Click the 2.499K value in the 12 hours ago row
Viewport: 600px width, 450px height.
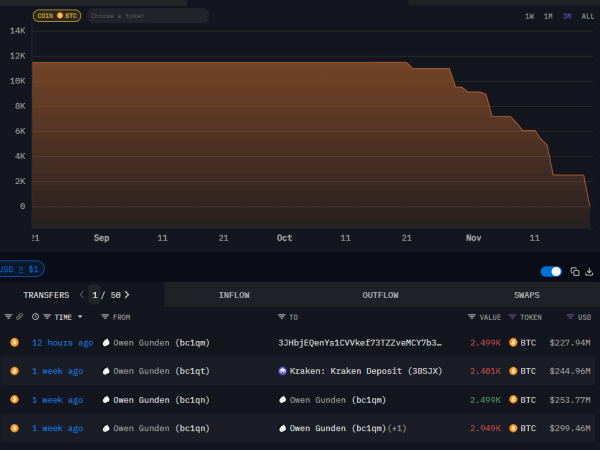coord(485,343)
